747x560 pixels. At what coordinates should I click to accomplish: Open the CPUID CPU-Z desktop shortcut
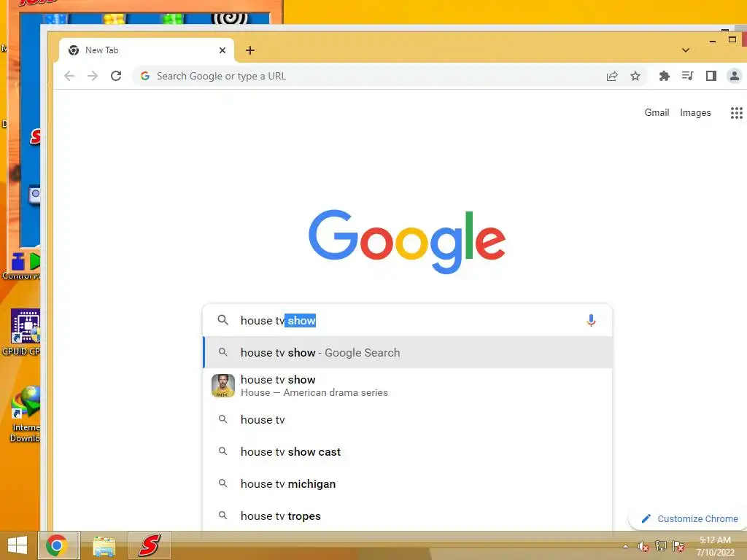tap(23, 332)
